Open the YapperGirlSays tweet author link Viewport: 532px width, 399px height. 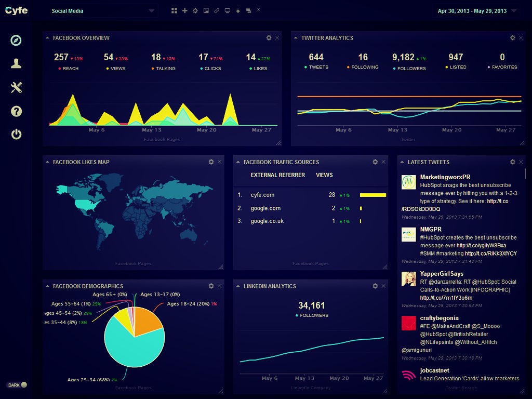pyautogui.click(x=442, y=273)
